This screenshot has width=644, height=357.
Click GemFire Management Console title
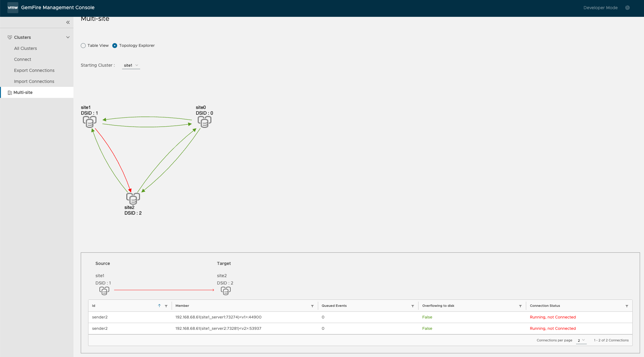pyautogui.click(x=58, y=8)
